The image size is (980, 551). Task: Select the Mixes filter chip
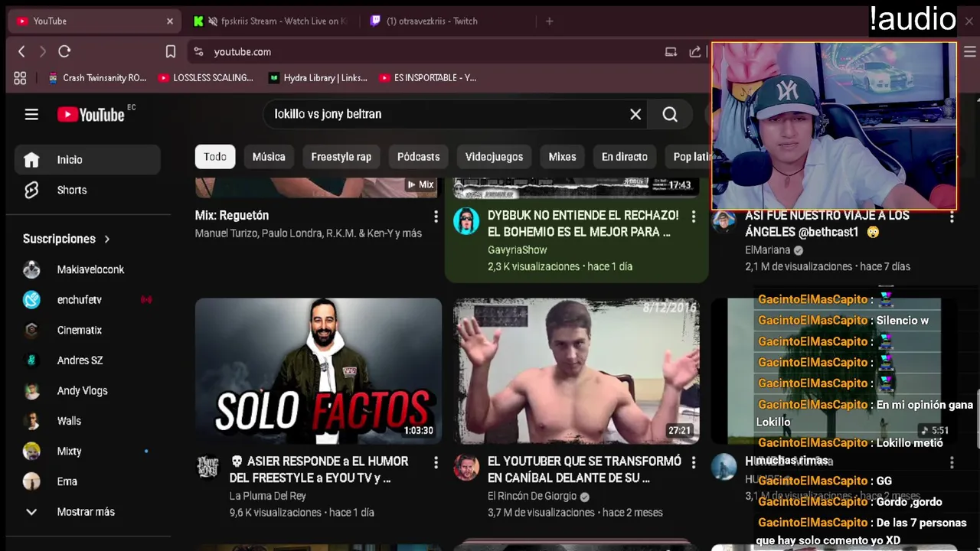(562, 156)
